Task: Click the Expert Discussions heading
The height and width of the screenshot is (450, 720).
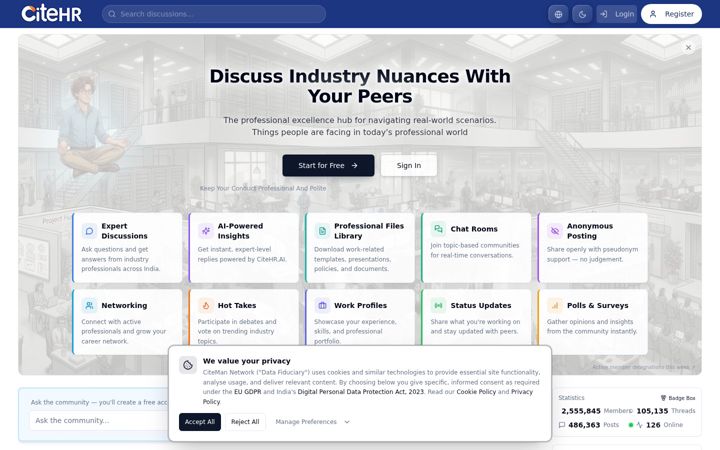Action: tap(124, 231)
